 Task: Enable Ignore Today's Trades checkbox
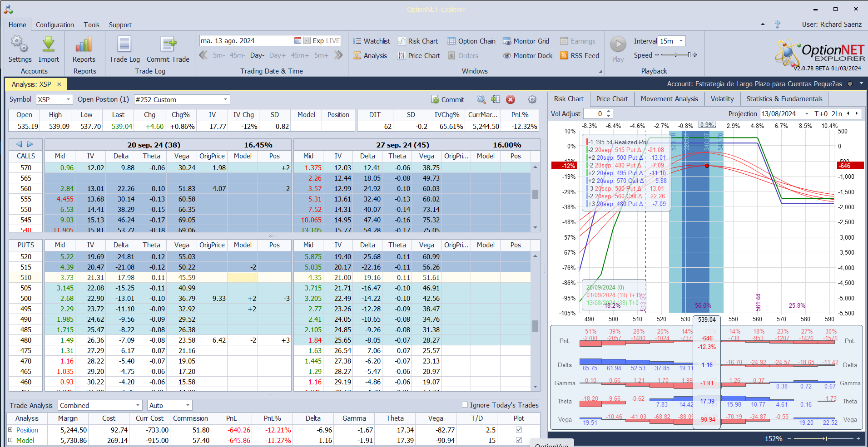click(465, 405)
